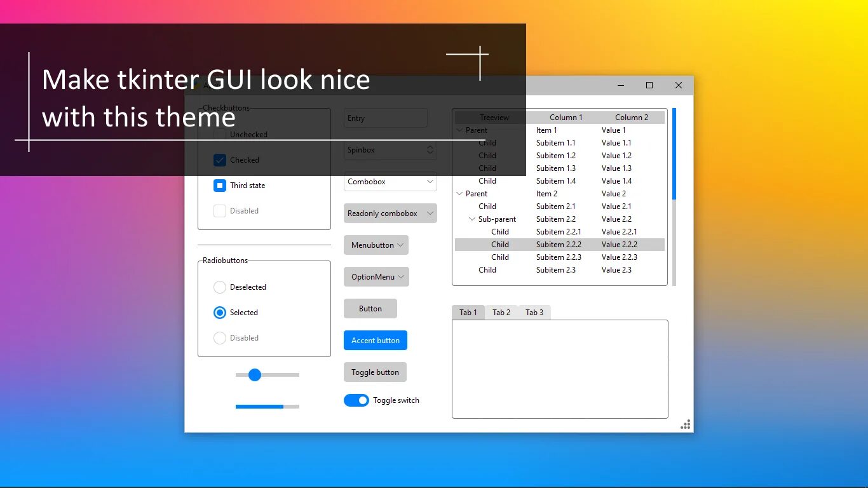Viewport: 868px width, 488px height.
Task: Collapse the Sub-parent tree node
Action: tap(472, 219)
